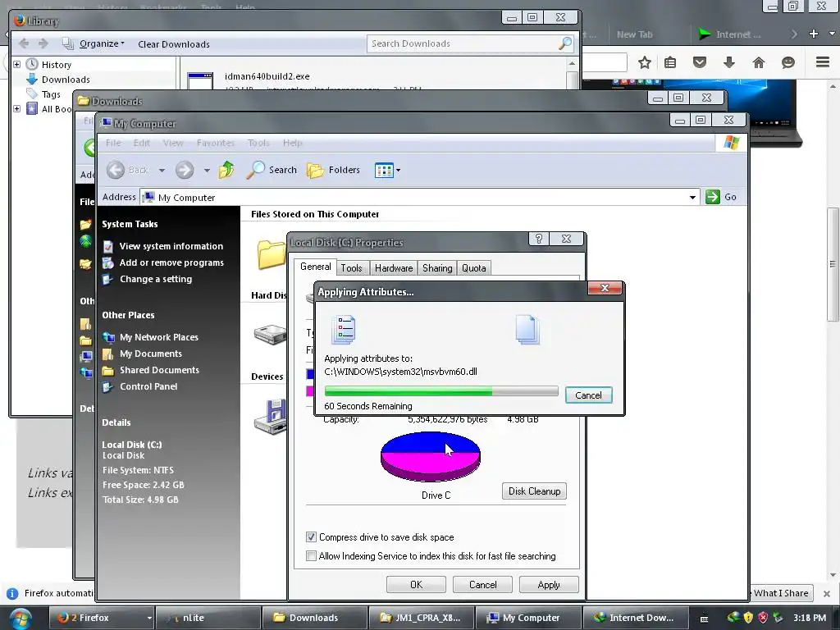This screenshot has width=840, height=630.
Task: Click help button in Properties title bar
Action: click(x=539, y=239)
